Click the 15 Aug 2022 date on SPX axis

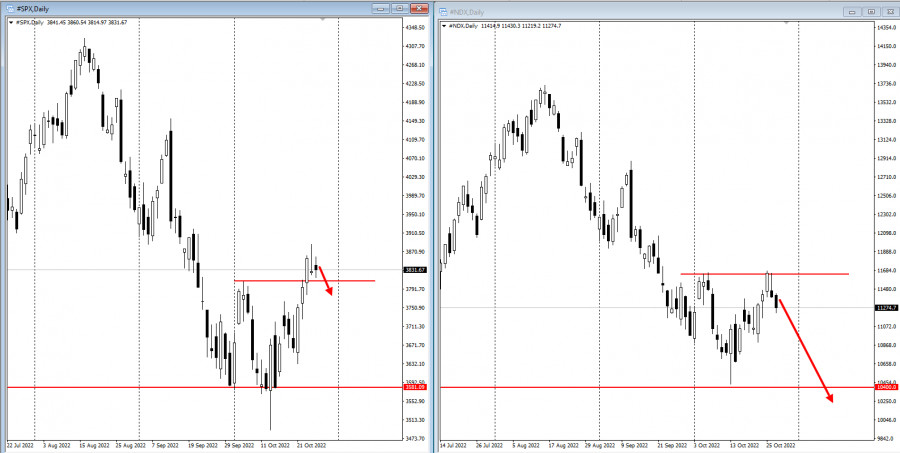click(x=94, y=445)
